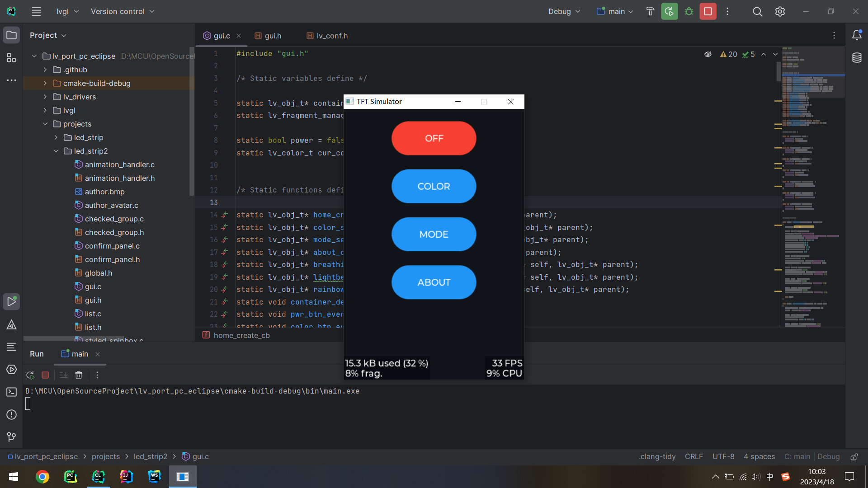The width and height of the screenshot is (868, 488).
Task: Click the warnings count 20 indicator
Action: coord(728,54)
